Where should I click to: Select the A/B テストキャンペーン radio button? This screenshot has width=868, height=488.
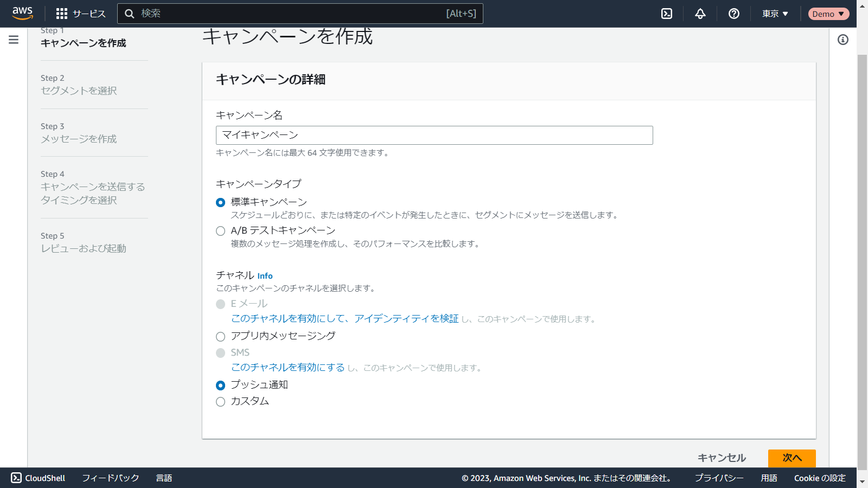pyautogui.click(x=220, y=231)
